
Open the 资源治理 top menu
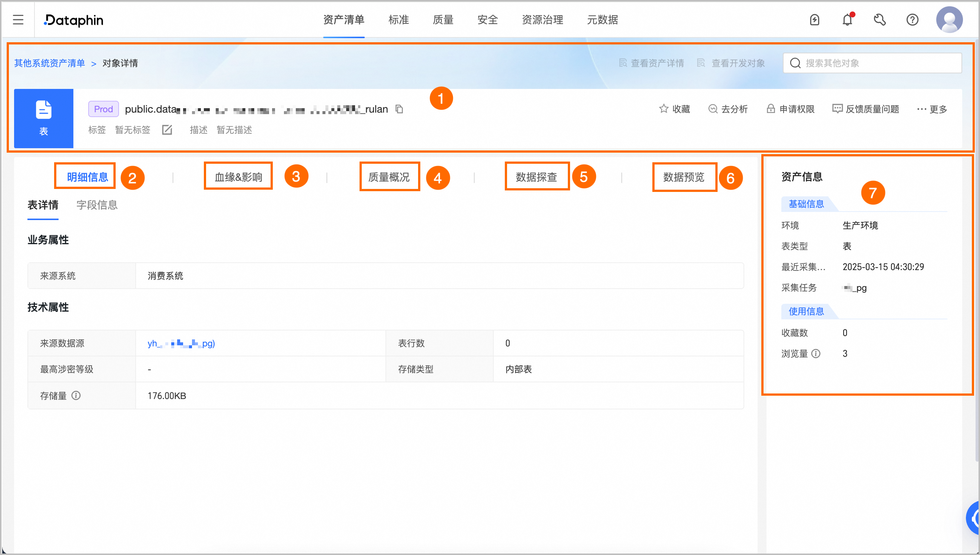pyautogui.click(x=543, y=19)
